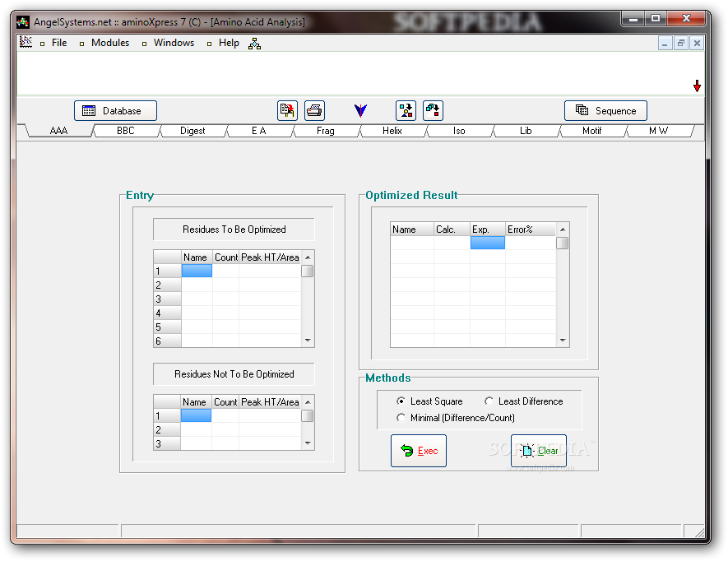The height and width of the screenshot is (561, 728).
Task: Click Calc. column header in Optimized Result
Action: pyautogui.click(x=452, y=229)
